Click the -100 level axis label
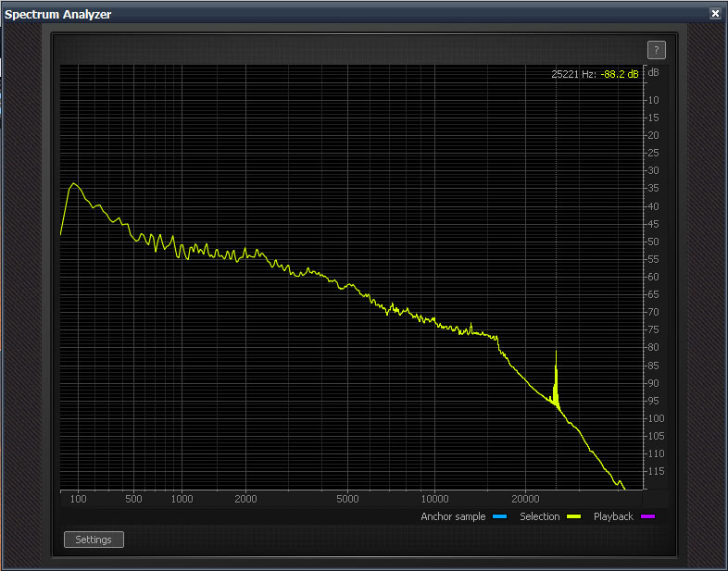This screenshot has height=571, width=728. click(x=652, y=418)
